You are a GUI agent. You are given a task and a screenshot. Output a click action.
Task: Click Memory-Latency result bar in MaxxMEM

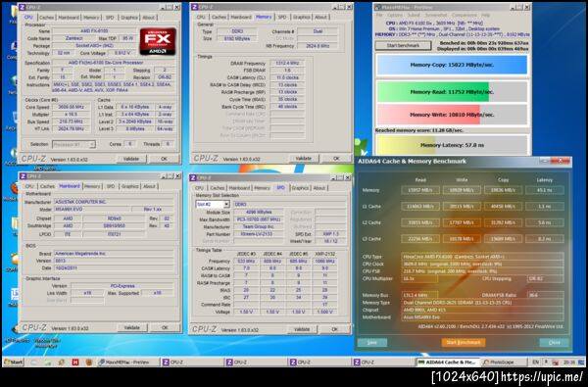(x=452, y=145)
